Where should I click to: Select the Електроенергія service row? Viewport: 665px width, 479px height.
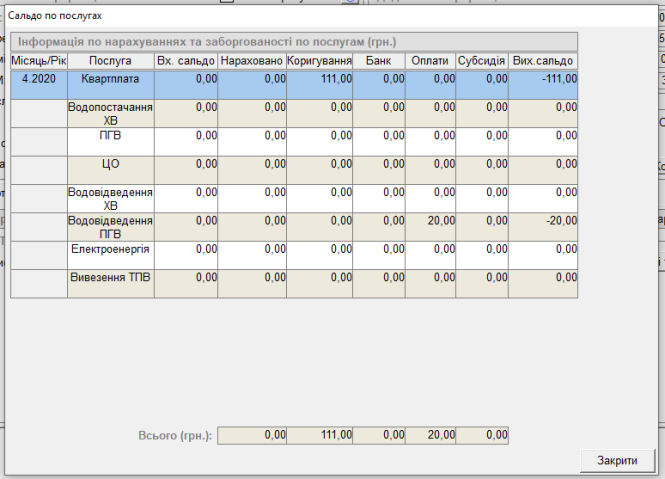[110, 249]
